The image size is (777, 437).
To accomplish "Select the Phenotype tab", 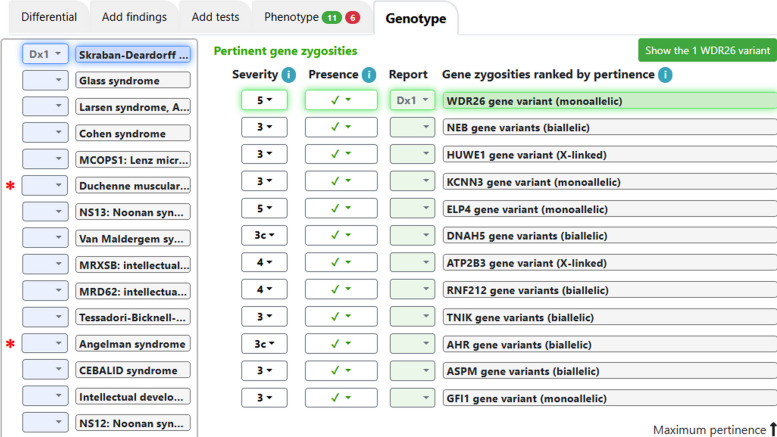I will [312, 17].
